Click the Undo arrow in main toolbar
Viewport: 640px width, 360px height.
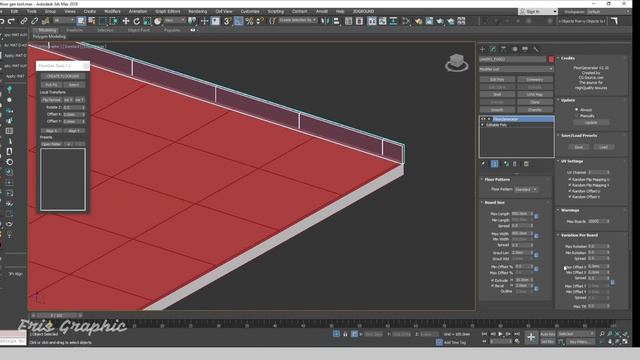click(x=2, y=21)
